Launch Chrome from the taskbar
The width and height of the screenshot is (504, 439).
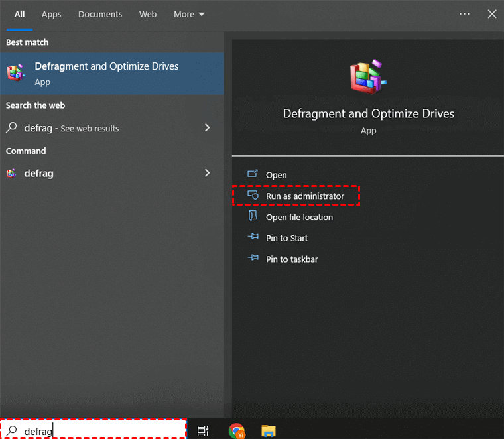pyautogui.click(x=236, y=431)
